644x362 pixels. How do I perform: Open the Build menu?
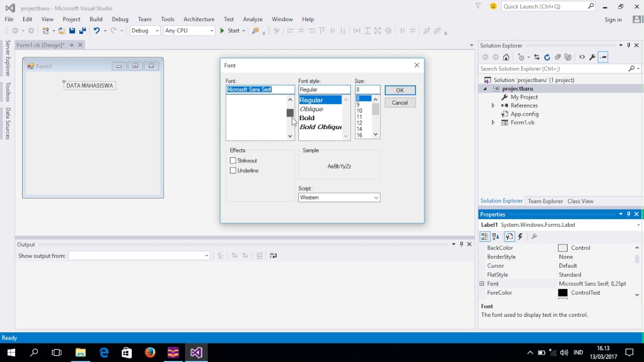click(x=96, y=19)
